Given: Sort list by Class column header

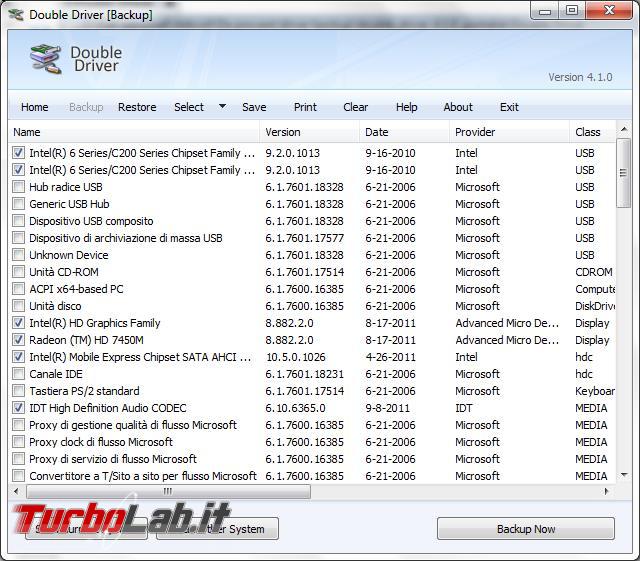Looking at the screenshot, I should coord(592,132).
